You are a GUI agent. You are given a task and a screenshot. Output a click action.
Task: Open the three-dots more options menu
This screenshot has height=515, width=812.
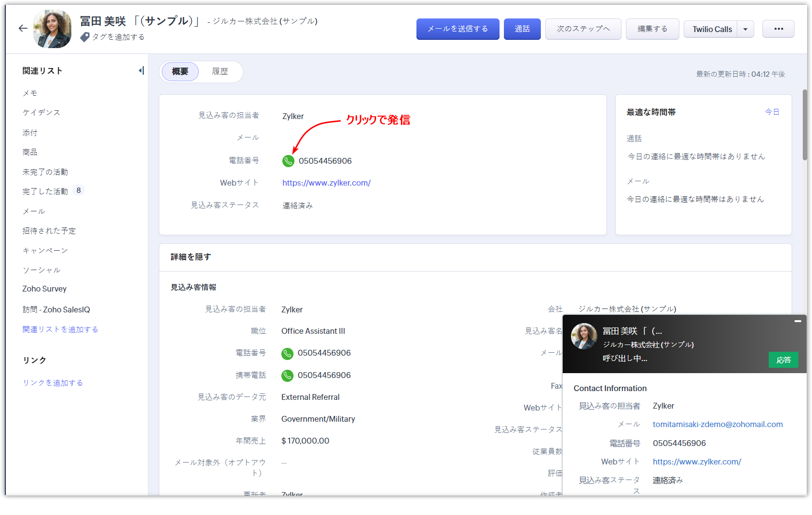pos(778,29)
